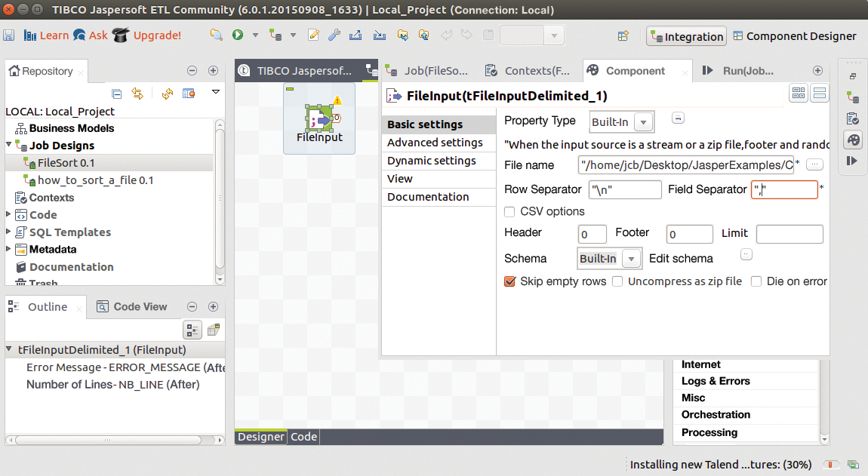
Task: Maximize the Repository panel
Action: tap(213, 70)
